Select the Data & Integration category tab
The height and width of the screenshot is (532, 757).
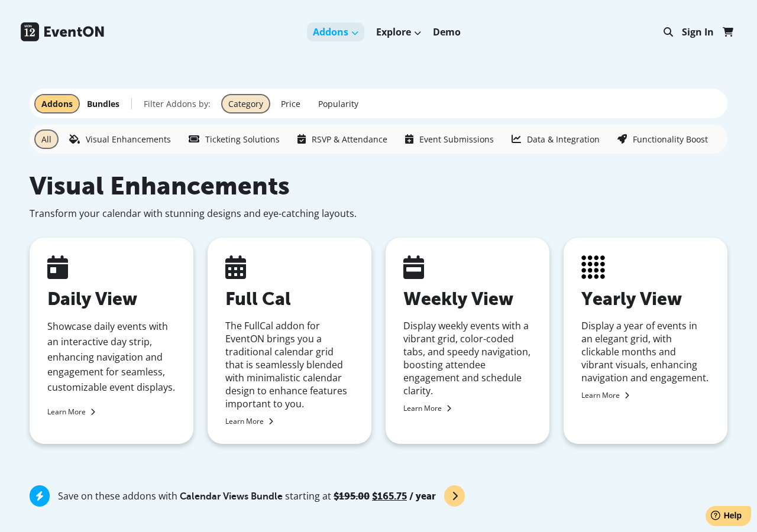coord(556,139)
